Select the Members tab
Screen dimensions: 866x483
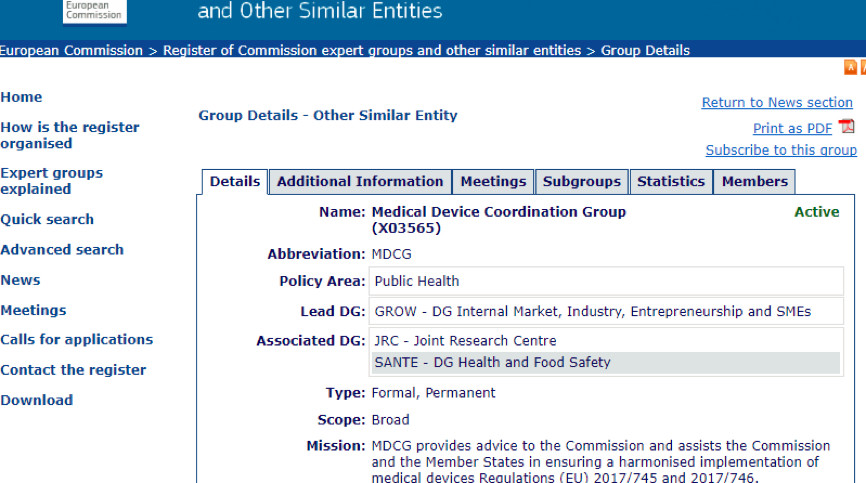(x=755, y=182)
